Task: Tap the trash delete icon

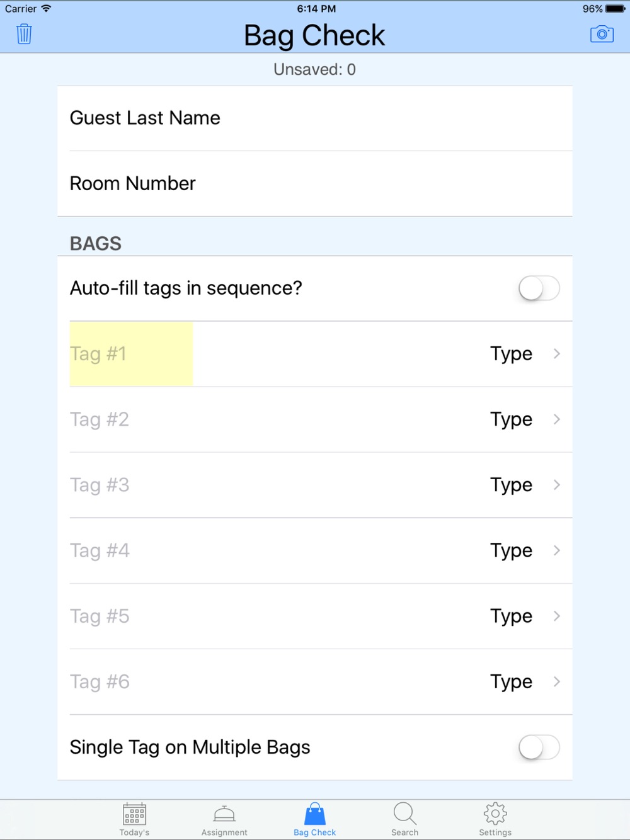Action: pyautogui.click(x=24, y=34)
